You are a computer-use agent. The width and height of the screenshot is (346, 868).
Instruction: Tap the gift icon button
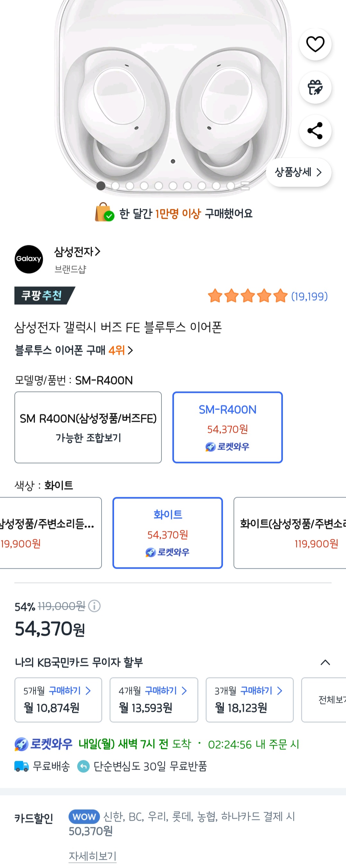[315, 87]
